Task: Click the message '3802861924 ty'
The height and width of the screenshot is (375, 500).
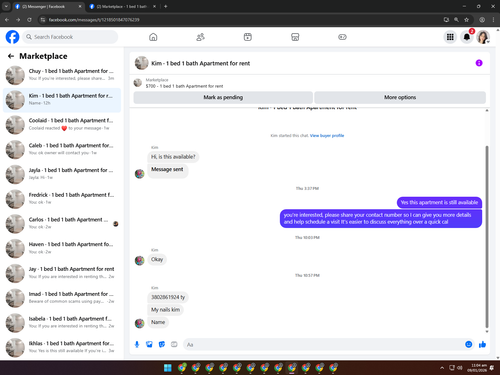Action: pos(168,297)
